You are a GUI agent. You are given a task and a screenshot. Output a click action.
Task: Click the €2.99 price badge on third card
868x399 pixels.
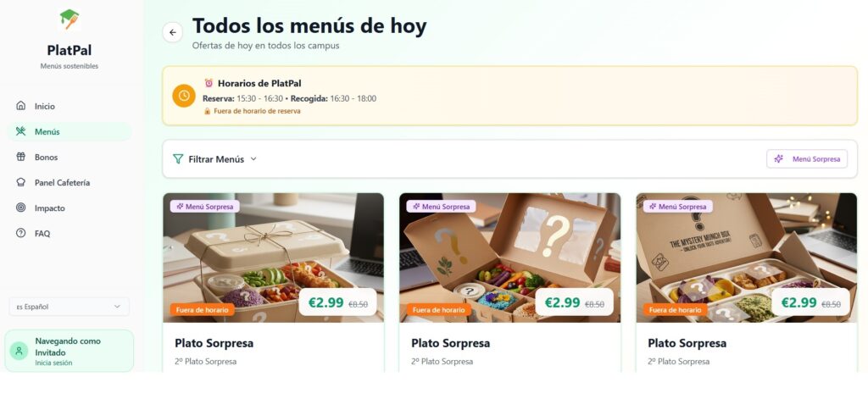[x=810, y=302]
